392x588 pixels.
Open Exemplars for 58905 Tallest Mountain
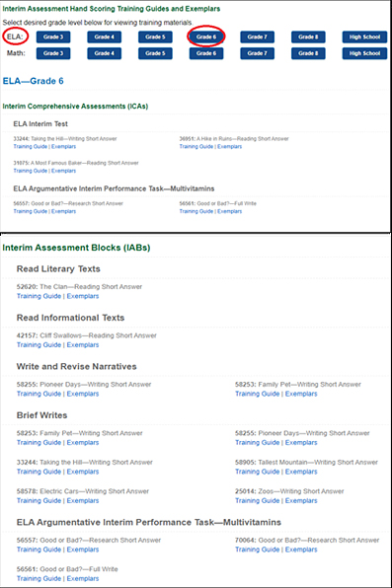(301, 472)
